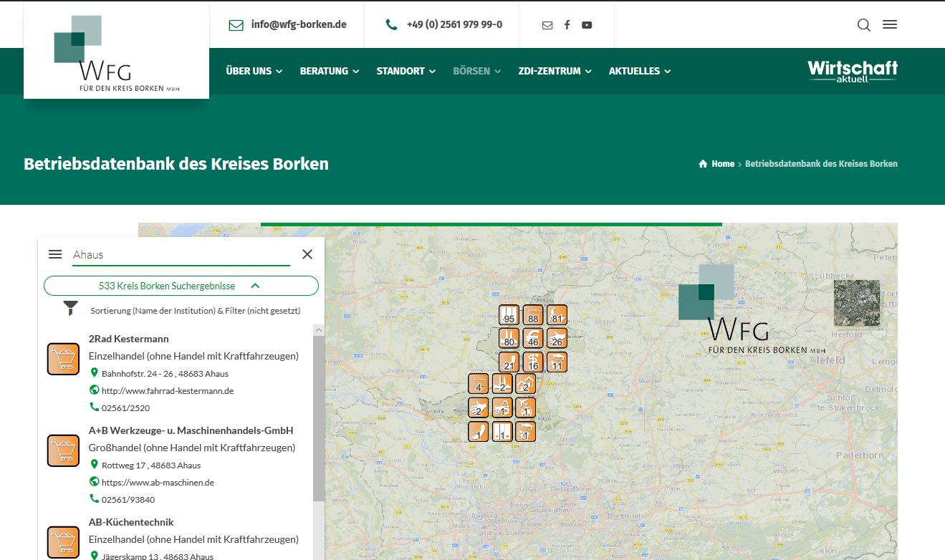Open the shopping cart cluster marker showing 4
The image size is (945, 560).
pos(479,384)
